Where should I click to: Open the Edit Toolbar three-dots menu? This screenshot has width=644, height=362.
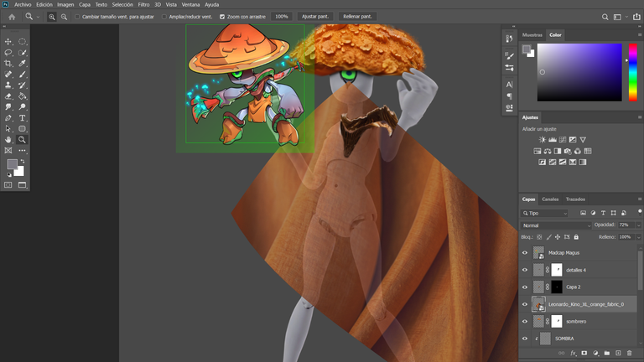click(x=22, y=150)
